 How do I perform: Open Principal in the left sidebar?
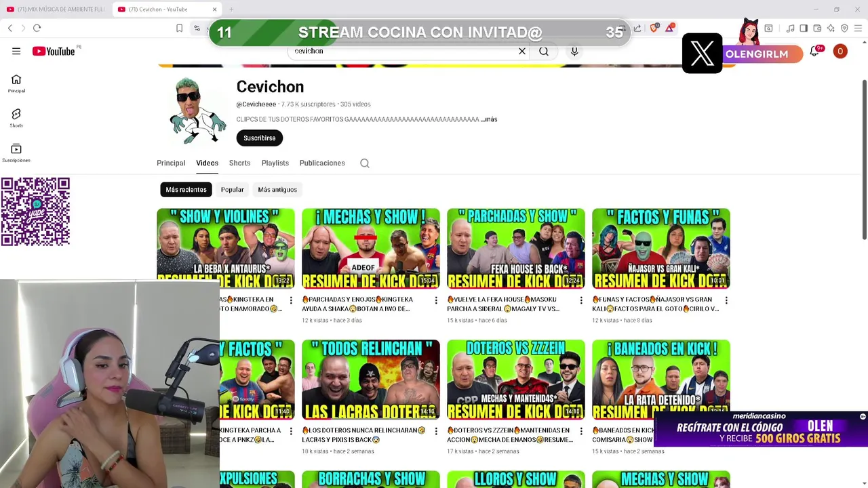16,83
